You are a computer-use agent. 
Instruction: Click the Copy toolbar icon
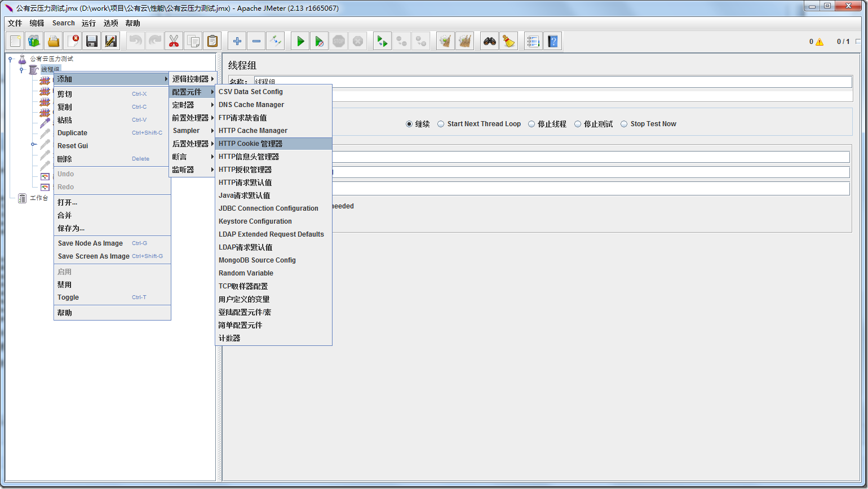click(193, 41)
